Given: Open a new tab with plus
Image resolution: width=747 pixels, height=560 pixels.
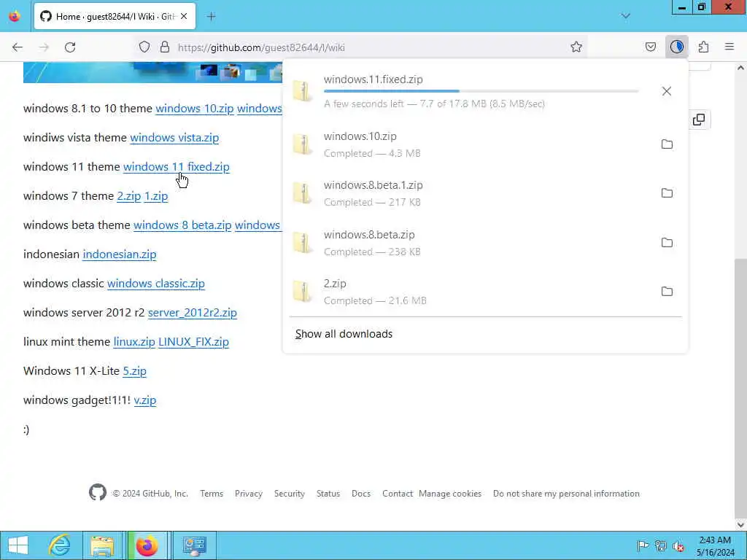Looking at the screenshot, I should click(212, 17).
